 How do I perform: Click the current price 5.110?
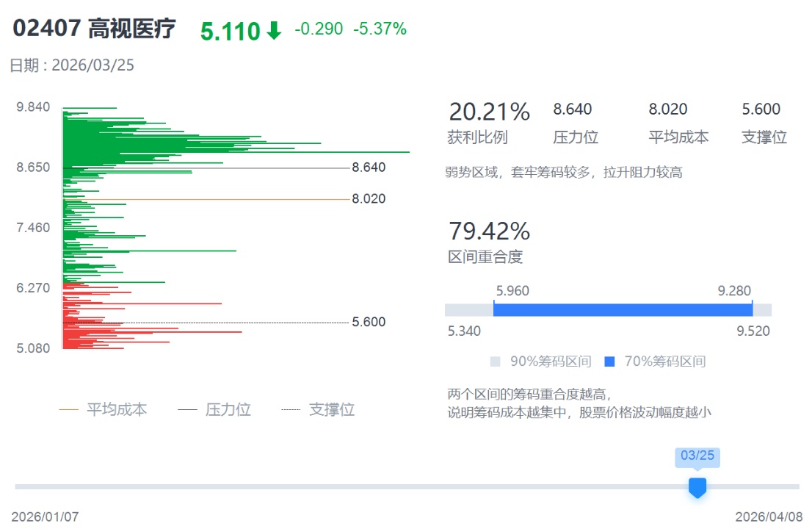click(230, 32)
